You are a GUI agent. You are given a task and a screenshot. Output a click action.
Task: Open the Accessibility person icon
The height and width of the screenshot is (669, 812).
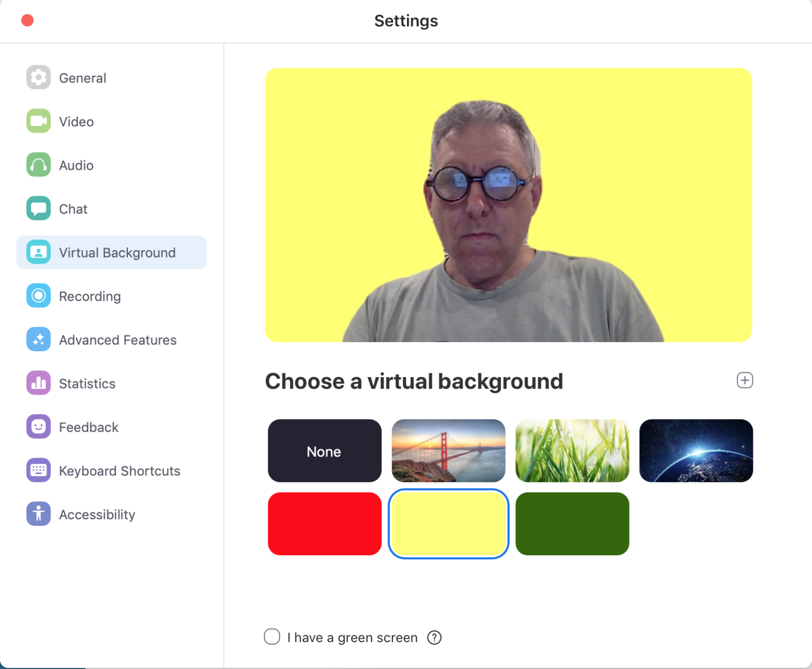coord(39,514)
